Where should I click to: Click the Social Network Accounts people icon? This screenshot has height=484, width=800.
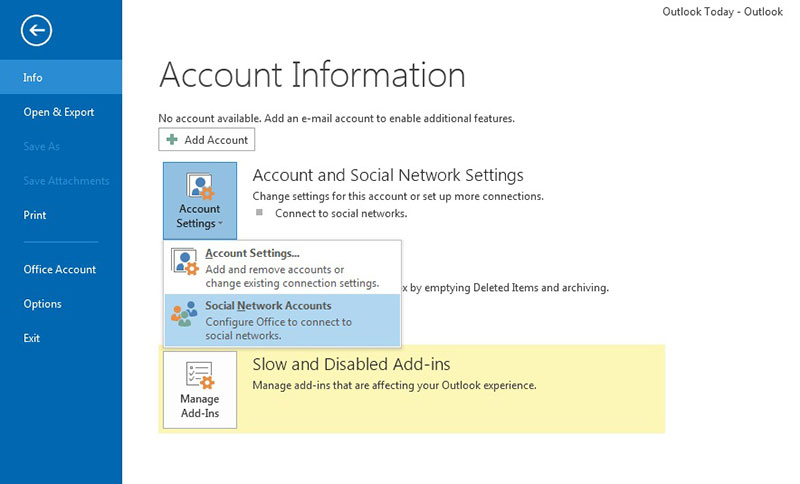click(184, 314)
